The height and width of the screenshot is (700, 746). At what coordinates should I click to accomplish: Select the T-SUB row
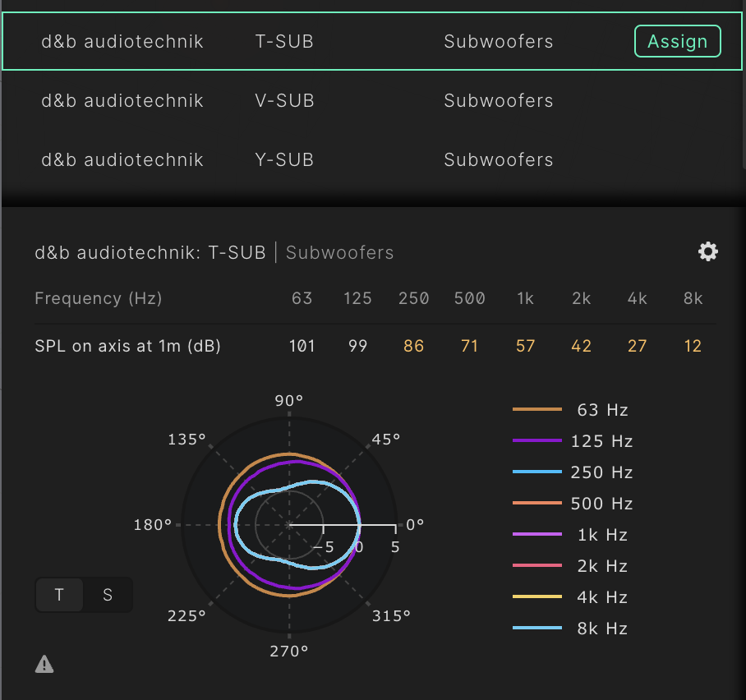coord(372,41)
